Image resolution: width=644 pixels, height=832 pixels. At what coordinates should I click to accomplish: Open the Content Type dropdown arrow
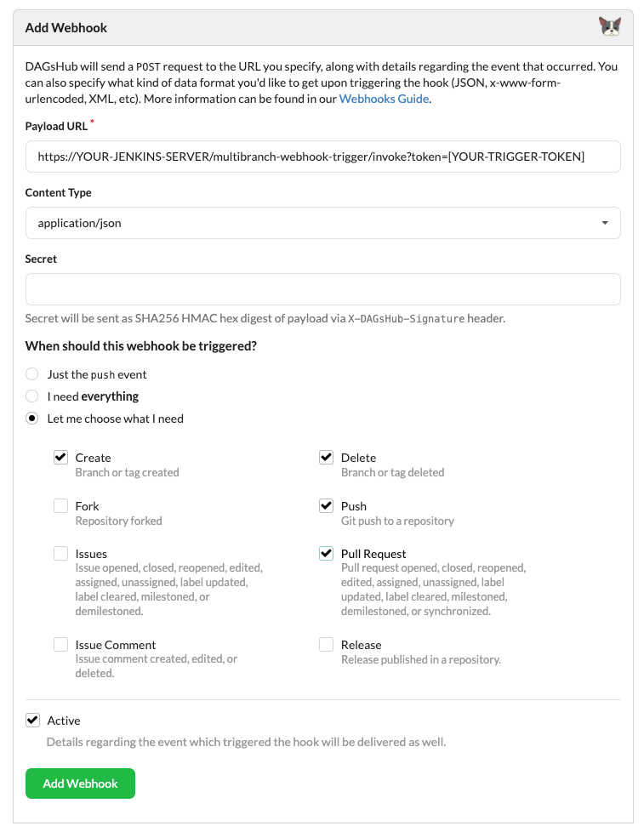click(x=607, y=223)
